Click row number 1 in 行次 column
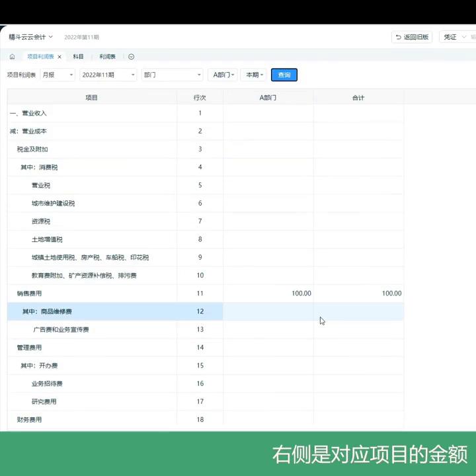The image size is (476, 476). tap(200, 113)
